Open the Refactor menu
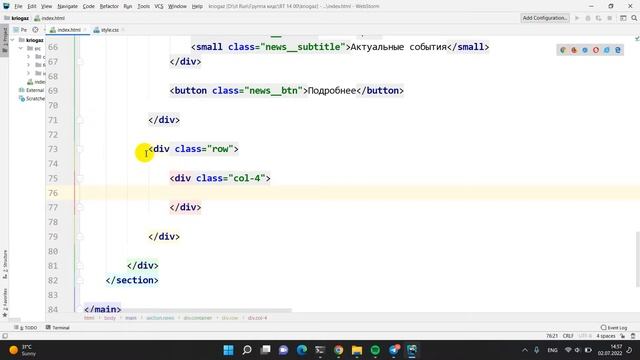 [109, 6]
